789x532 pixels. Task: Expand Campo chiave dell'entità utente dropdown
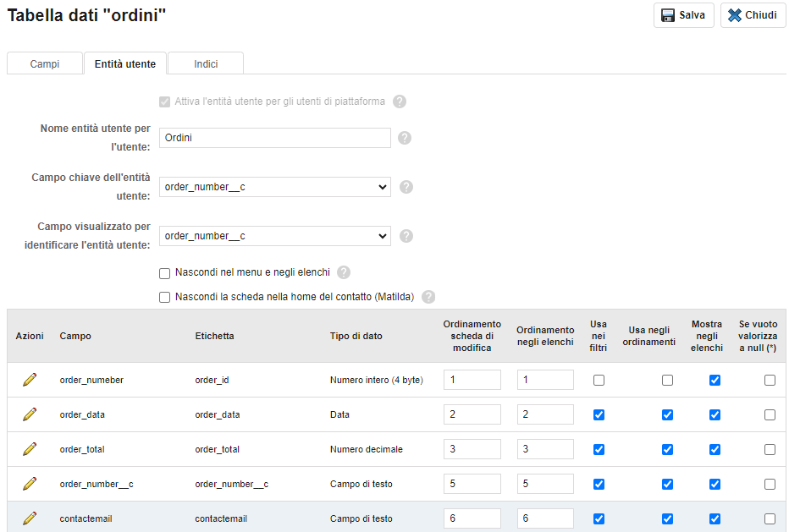pos(275,187)
